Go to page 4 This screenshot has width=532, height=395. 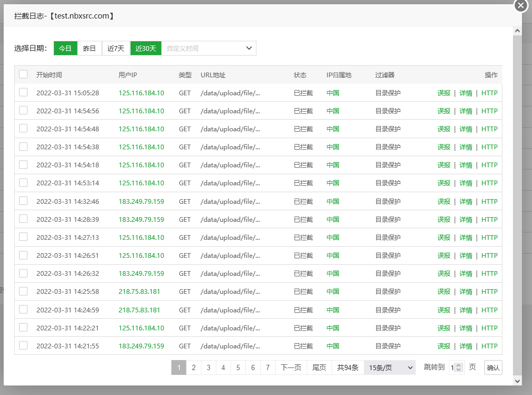[223, 367]
